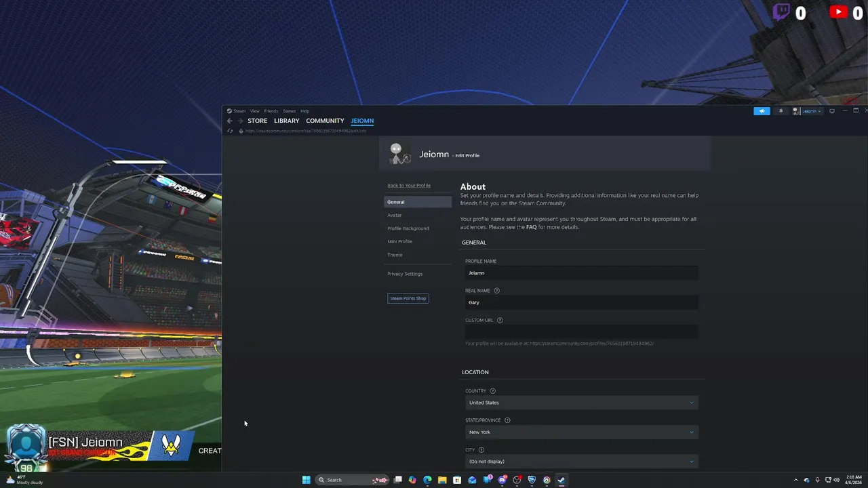This screenshot has width=868, height=488.
Task: Click the Real Name field containing Gary
Action: (x=582, y=302)
